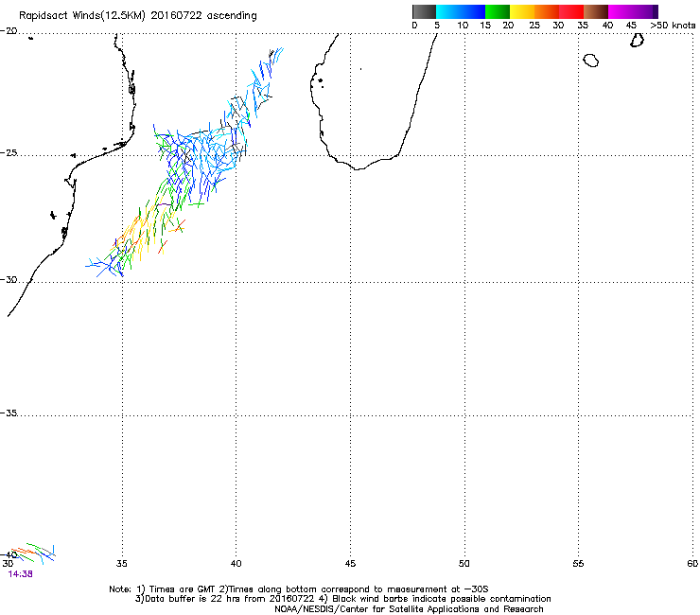Image resolution: width=700 pixels, height=615 pixels.
Task: Click longitude label '50' on the bottom axis
Action: pos(464,564)
